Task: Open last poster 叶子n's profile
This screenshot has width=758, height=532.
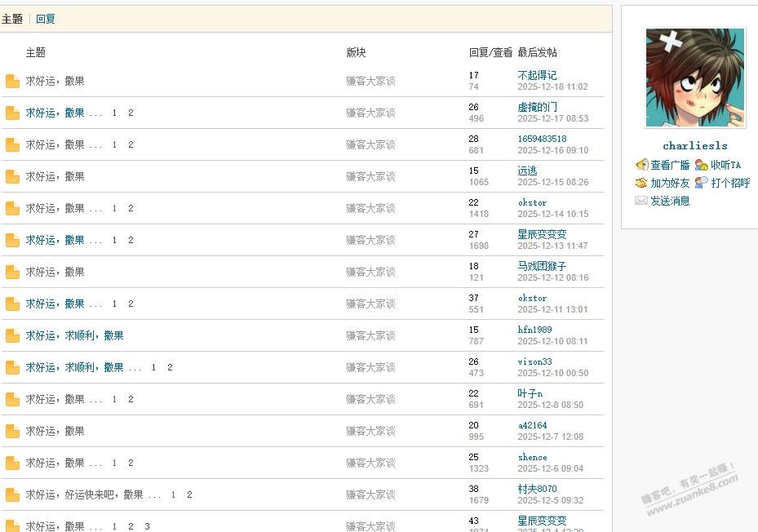Action: pyautogui.click(x=530, y=393)
